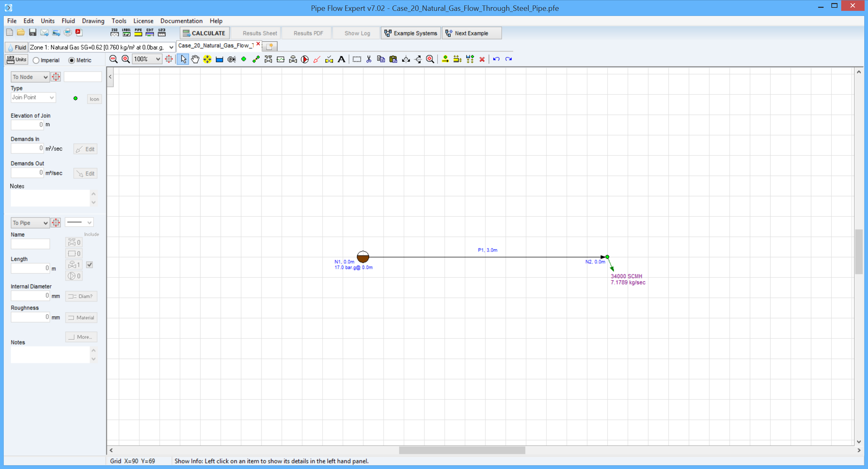This screenshot has width=868, height=469.
Task: Click the Elevation of Join input field
Action: click(x=27, y=125)
